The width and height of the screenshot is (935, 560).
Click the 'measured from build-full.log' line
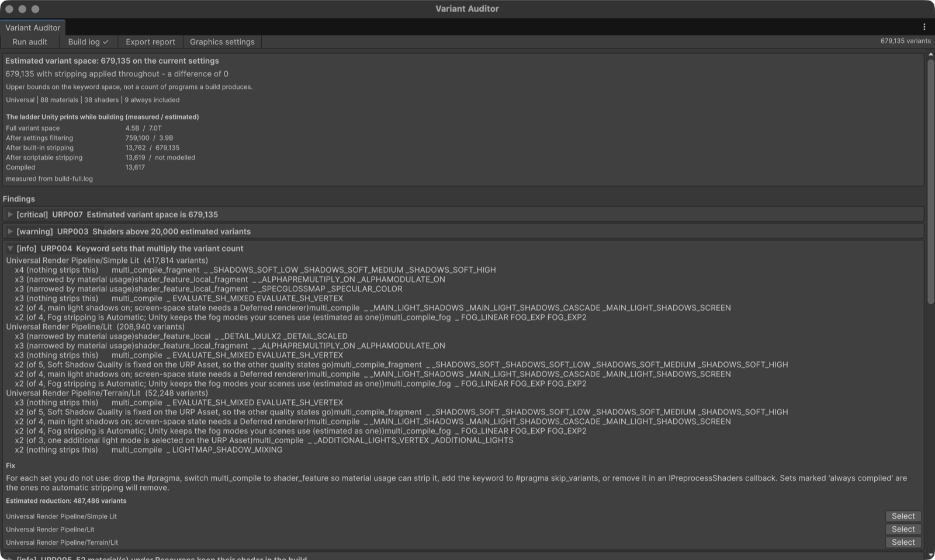click(49, 179)
